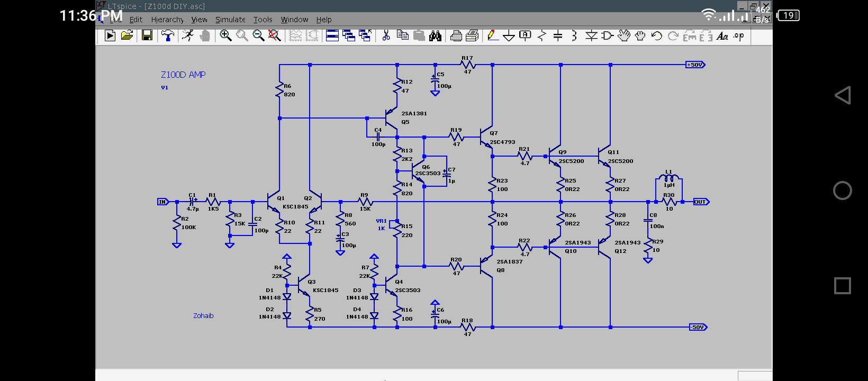Image resolution: width=868 pixels, height=381 pixels.
Task: Place a diode component
Action: 591,35
